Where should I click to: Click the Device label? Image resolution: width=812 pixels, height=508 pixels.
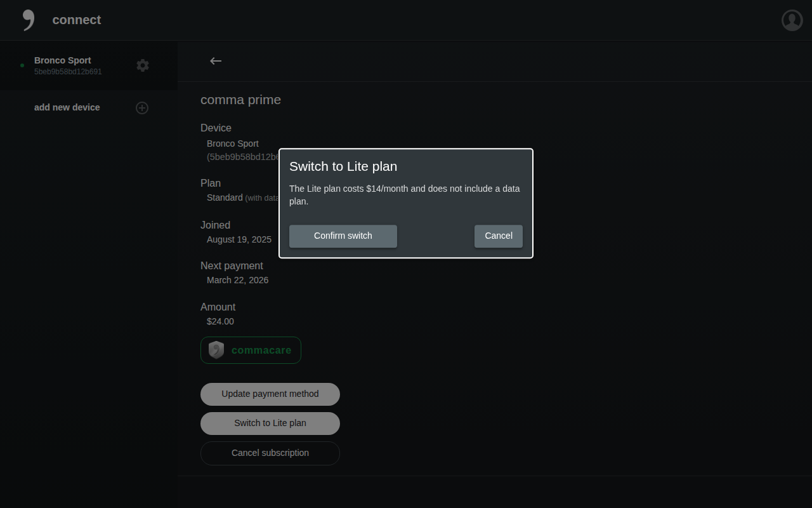(216, 128)
